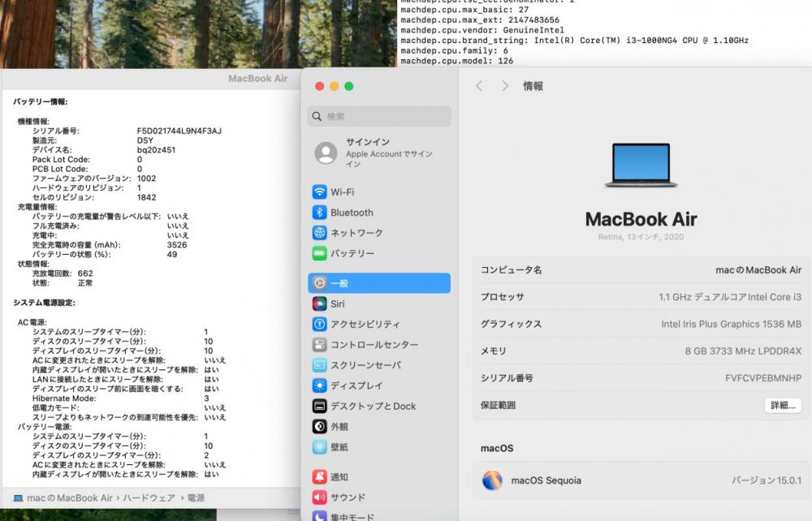Click full charge capacity value 3526
Image resolution: width=812 pixels, height=521 pixels.
[177, 245]
